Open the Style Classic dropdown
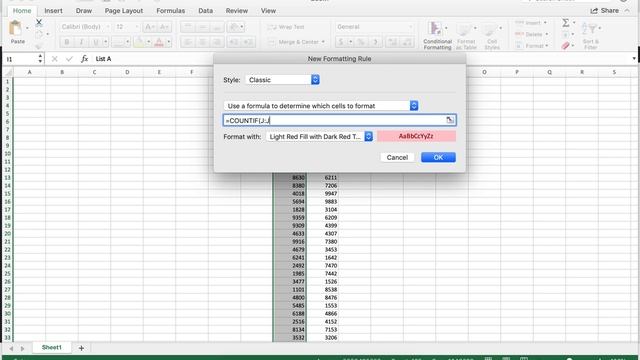The width and height of the screenshot is (640, 360). click(x=282, y=80)
